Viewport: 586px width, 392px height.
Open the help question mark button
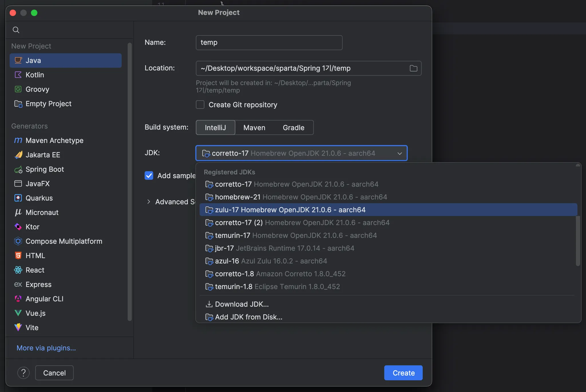tap(23, 373)
